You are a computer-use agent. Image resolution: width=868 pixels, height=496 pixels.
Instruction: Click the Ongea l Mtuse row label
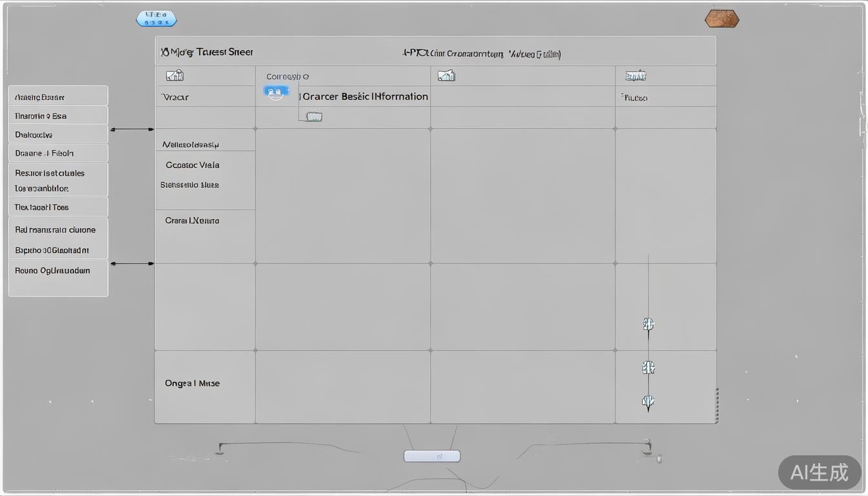(x=192, y=383)
